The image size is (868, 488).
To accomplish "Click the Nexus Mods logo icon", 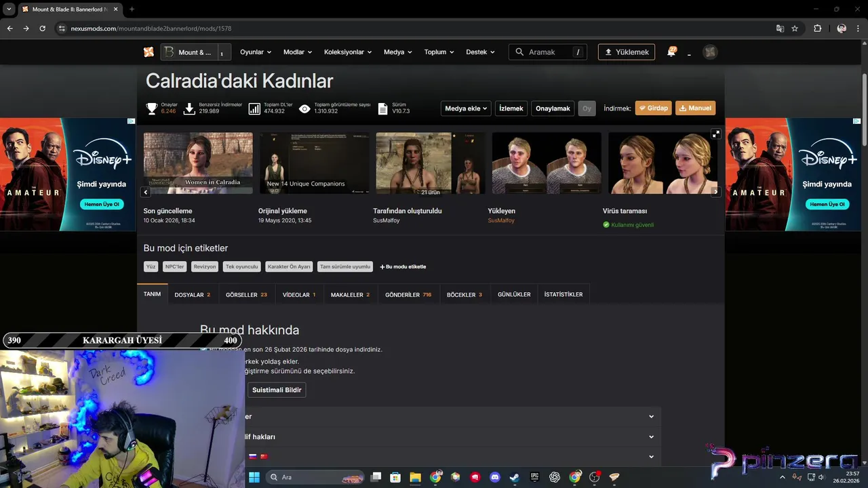I will point(149,52).
